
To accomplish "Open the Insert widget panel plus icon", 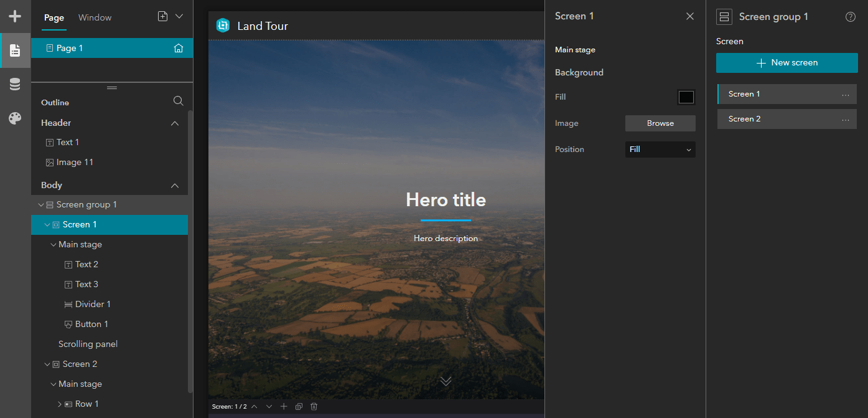I will 15,16.
